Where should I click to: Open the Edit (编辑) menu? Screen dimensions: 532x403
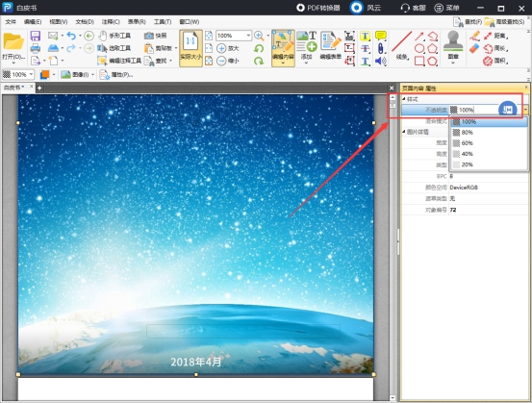pyautogui.click(x=33, y=22)
